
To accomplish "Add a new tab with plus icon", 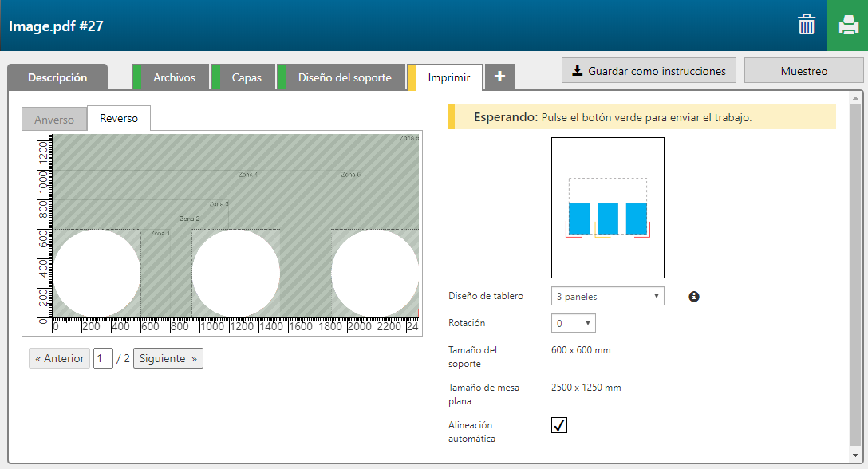I will pos(500,77).
